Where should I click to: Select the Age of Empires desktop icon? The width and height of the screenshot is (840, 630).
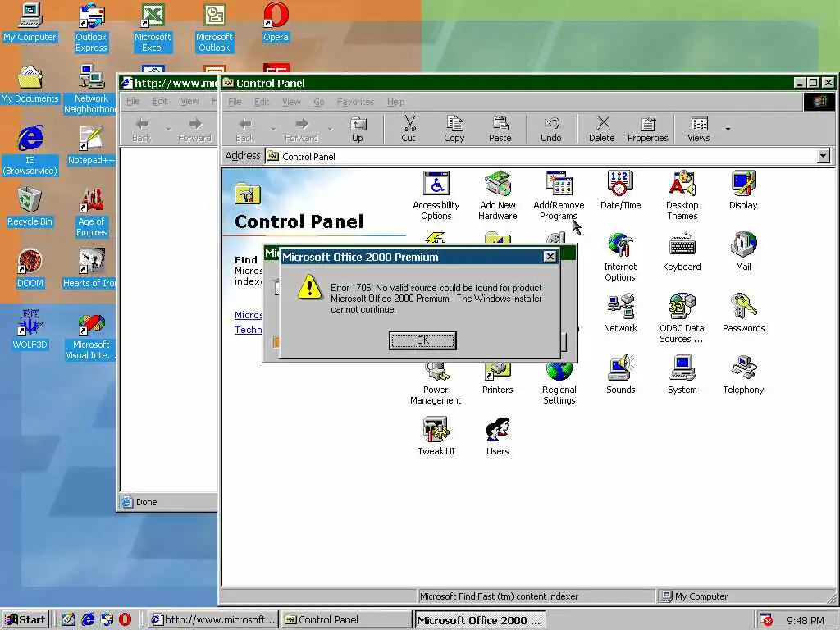[x=92, y=212]
